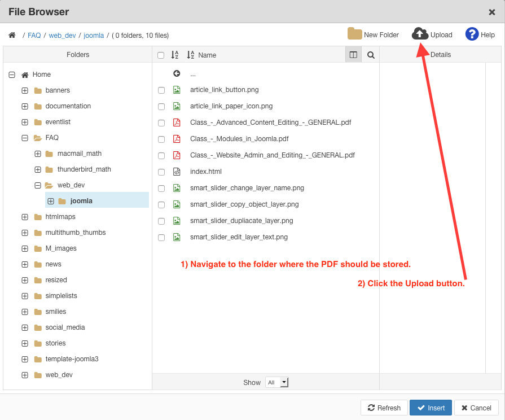The width and height of the screenshot is (505, 420).
Task: Expand the htmlmaps folder node
Action: click(25, 217)
